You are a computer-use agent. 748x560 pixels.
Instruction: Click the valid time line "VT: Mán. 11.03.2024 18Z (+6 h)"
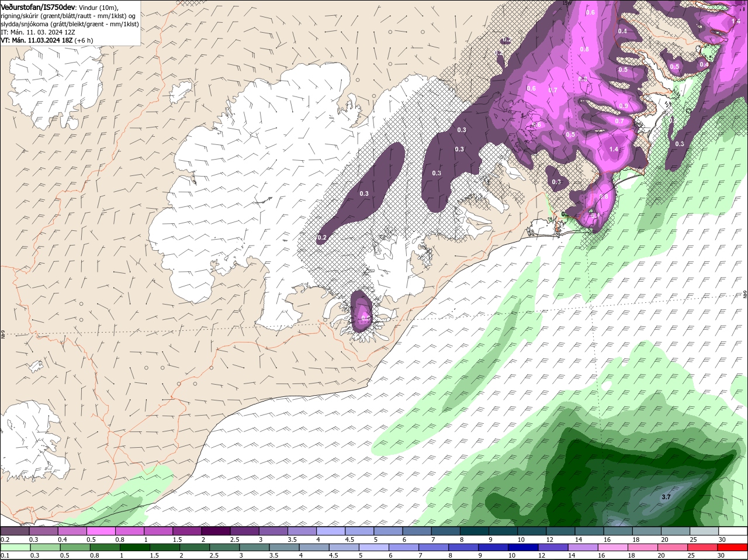tap(47, 40)
